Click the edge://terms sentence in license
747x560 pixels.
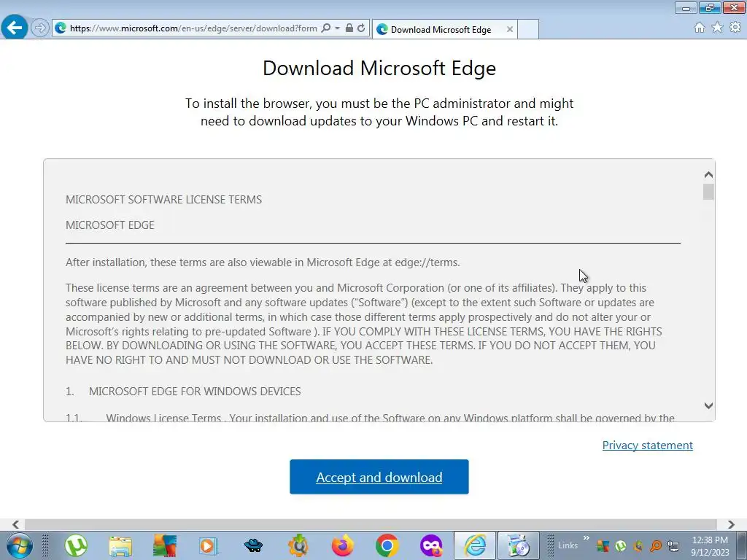point(263,262)
